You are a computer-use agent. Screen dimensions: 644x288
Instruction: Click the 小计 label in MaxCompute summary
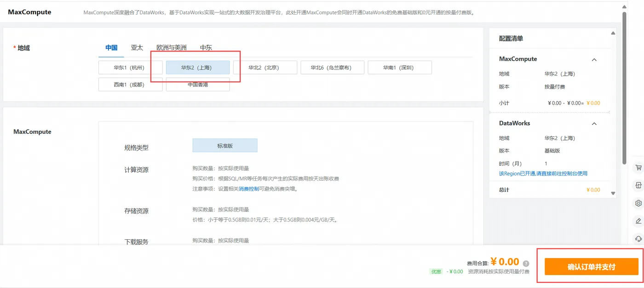click(504, 103)
